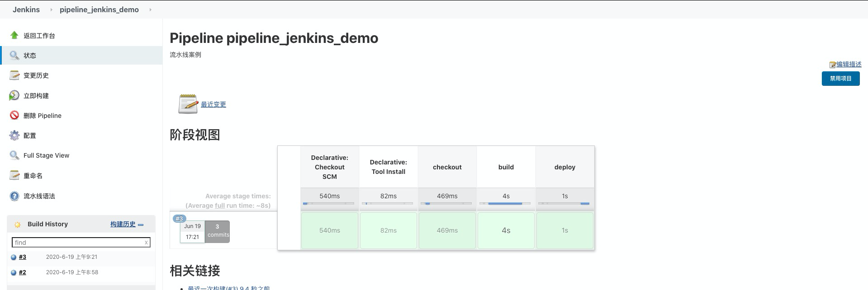
Task: Click the gear icon beside 配置
Action: [14, 135]
